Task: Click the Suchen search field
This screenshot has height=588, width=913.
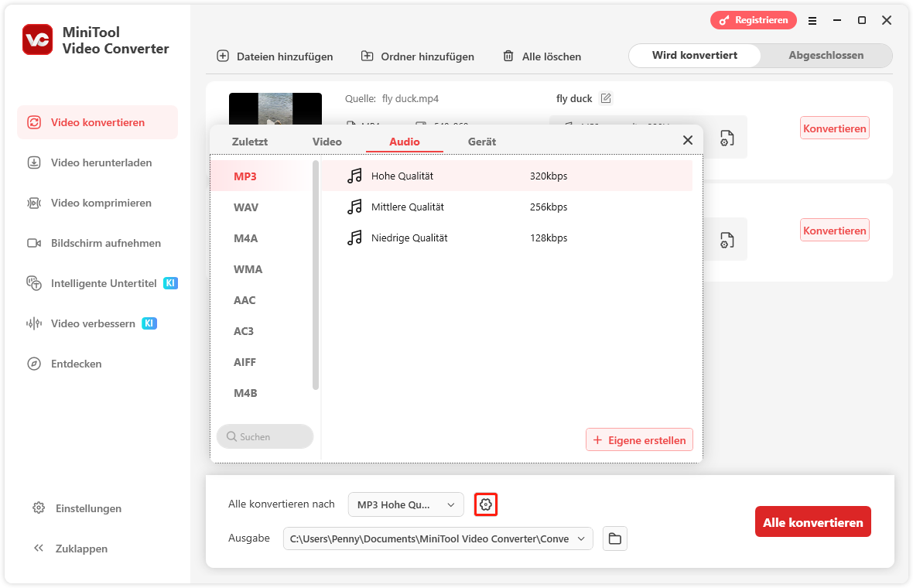Action: [x=265, y=436]
